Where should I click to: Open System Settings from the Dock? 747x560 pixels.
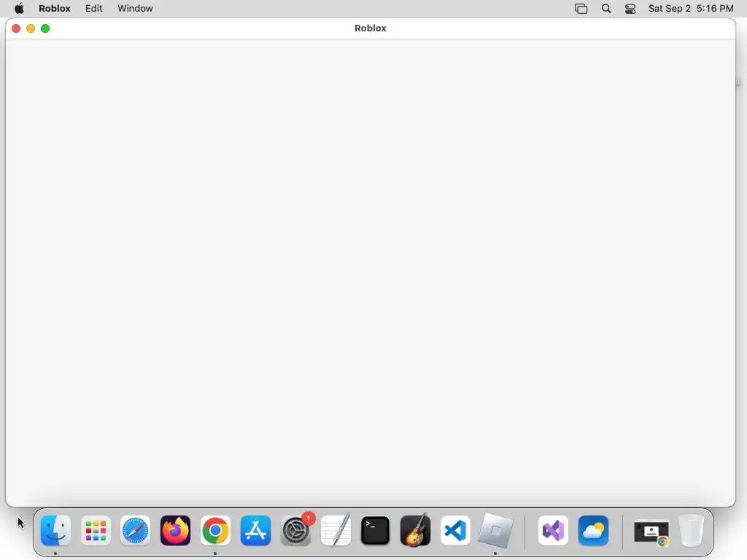(296, 531)
